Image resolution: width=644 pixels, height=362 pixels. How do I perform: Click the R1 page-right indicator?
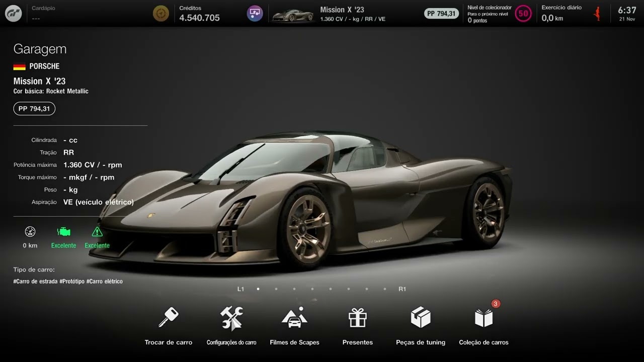click(x=402, y=289)
